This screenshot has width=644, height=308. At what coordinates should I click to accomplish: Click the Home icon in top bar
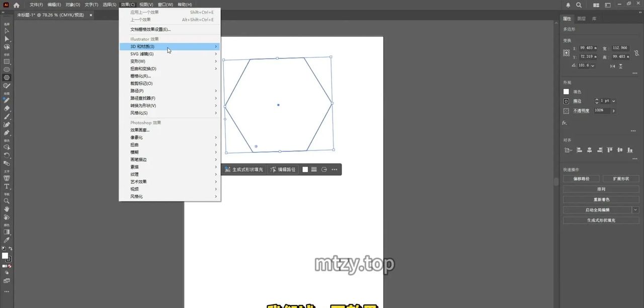[x=17, y=5]
